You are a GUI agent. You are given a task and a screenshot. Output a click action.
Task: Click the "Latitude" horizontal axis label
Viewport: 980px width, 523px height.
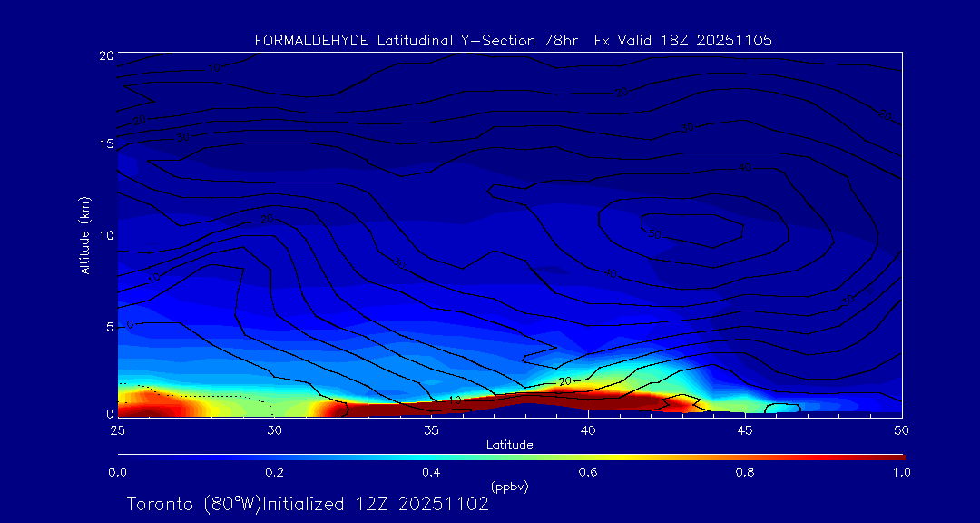click(x=509, y=444)
